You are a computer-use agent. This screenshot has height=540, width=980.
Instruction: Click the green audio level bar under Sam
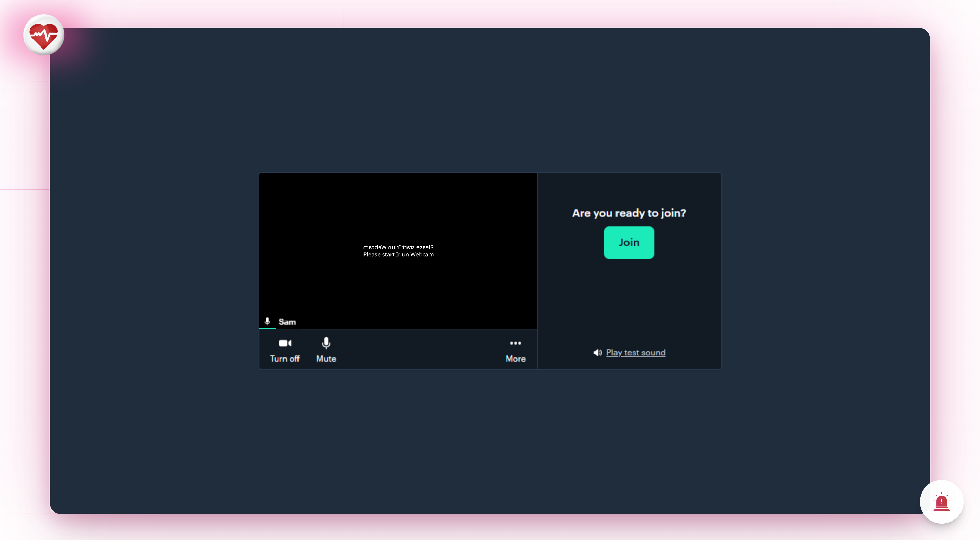point(267,328)
